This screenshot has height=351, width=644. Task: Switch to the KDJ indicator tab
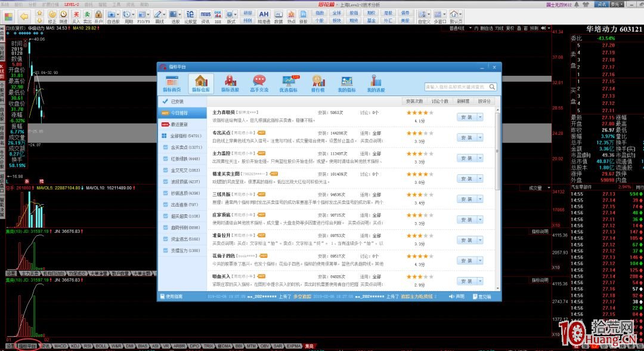click(75, 346)
